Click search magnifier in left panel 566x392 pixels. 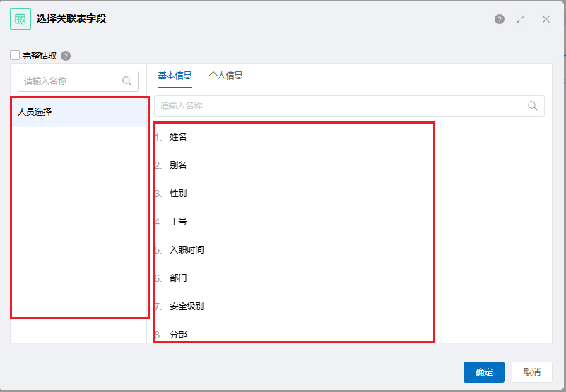point(126,81)
